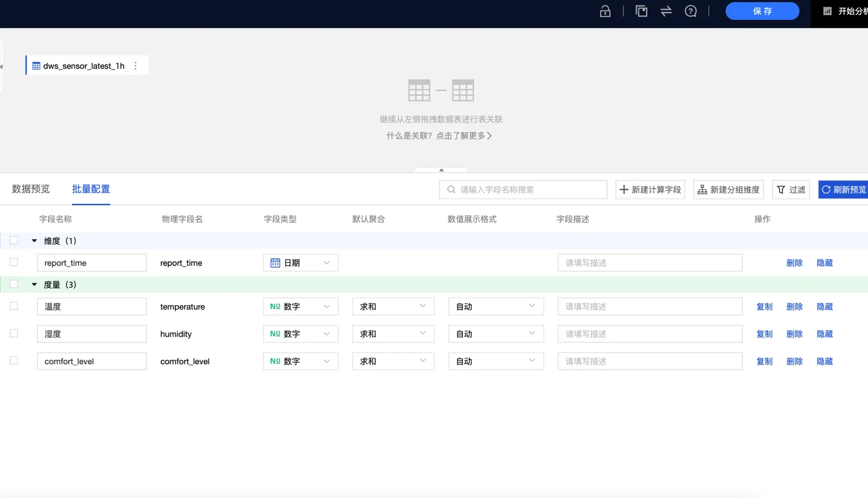The height and width of the screenshot is (498, 868).
Task: Select the 批量配置 tab
Action: pyautogui.click(x=91, y=189)
